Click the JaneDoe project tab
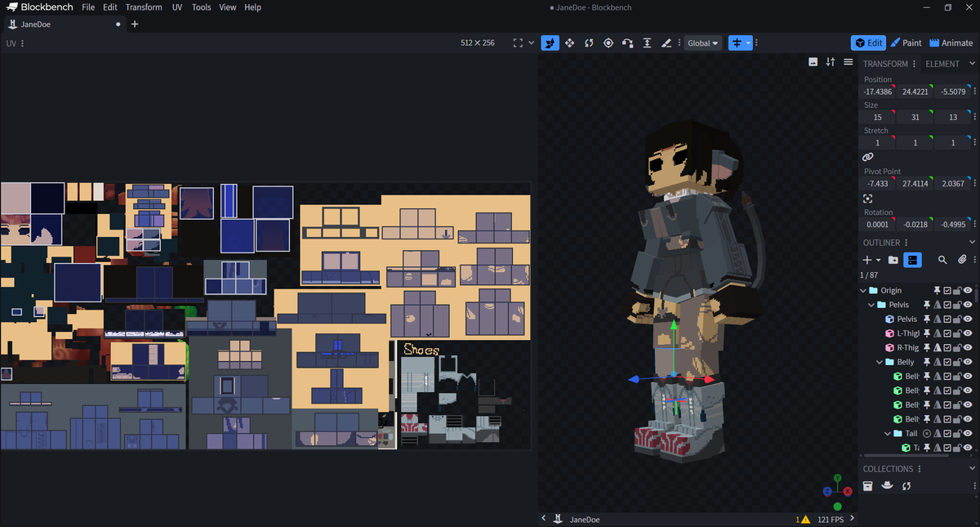Viewport: 980px width, 527px height. (64, 24)
